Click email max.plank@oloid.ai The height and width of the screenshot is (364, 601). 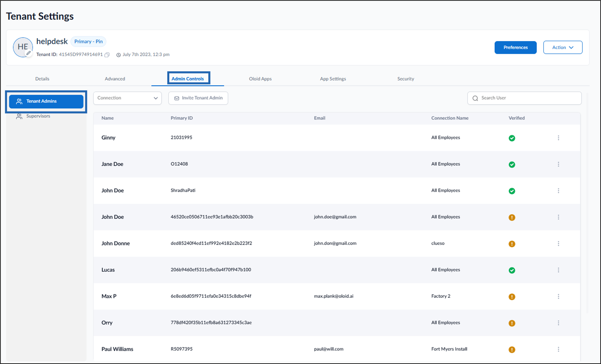[x=333, y=296]
